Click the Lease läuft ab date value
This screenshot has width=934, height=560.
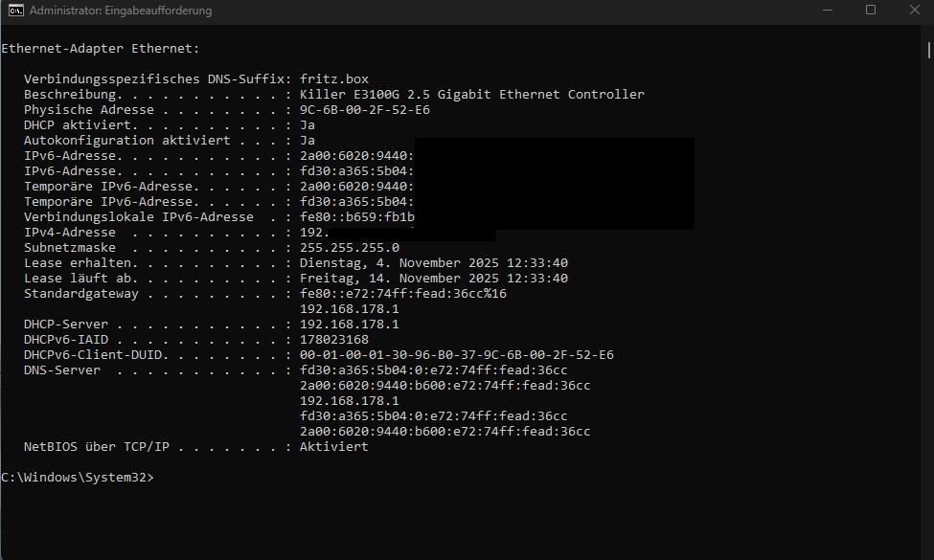(x=434, y=279)
